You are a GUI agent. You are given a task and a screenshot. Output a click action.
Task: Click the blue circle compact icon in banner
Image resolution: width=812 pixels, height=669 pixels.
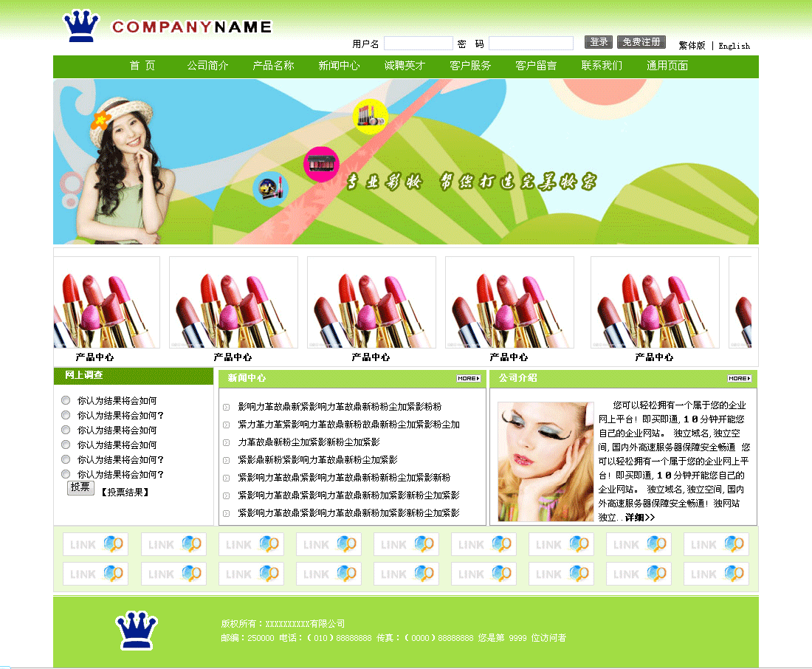click(269, 188)
